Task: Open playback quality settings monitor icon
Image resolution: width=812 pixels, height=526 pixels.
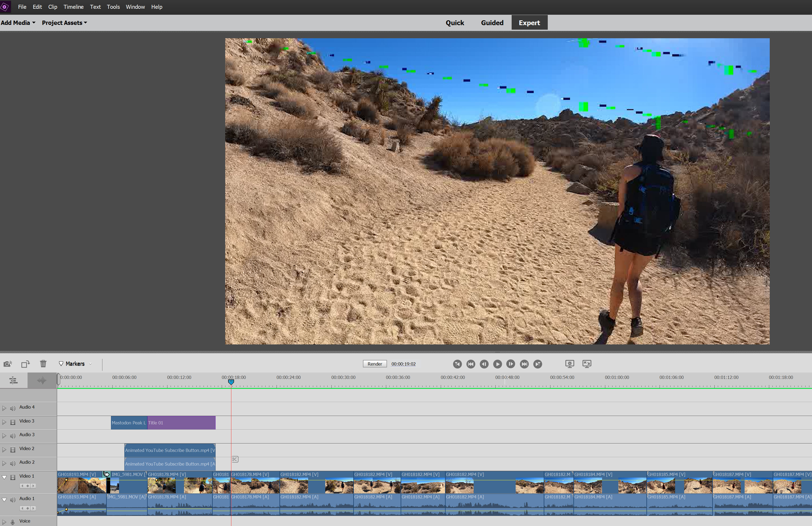Action: (569, 364)
